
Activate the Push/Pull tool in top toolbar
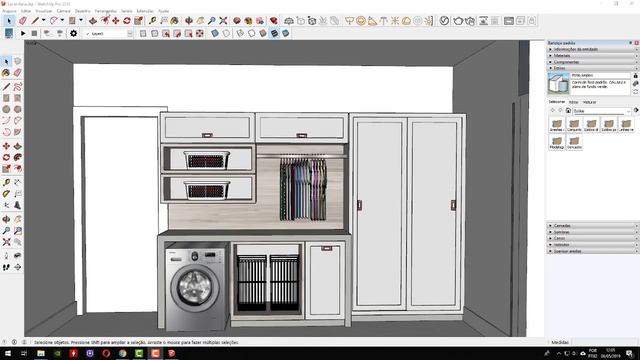[x=93, y=20]
